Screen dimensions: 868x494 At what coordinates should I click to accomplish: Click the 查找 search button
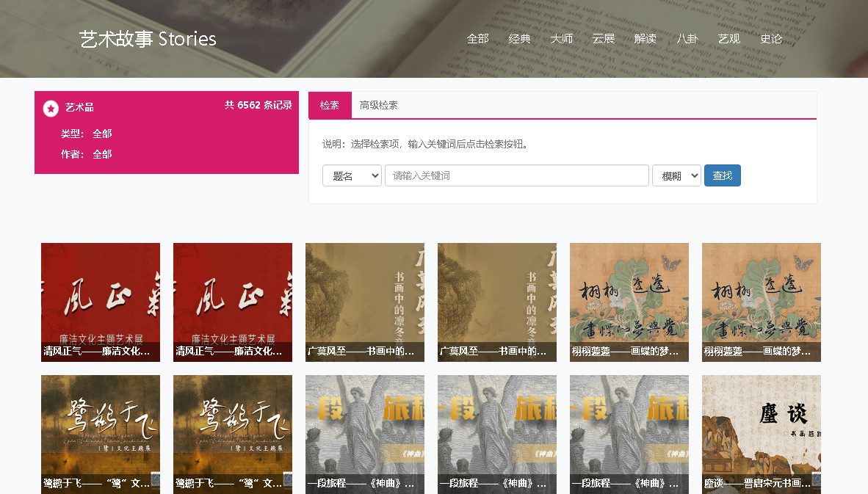(723, 176)
